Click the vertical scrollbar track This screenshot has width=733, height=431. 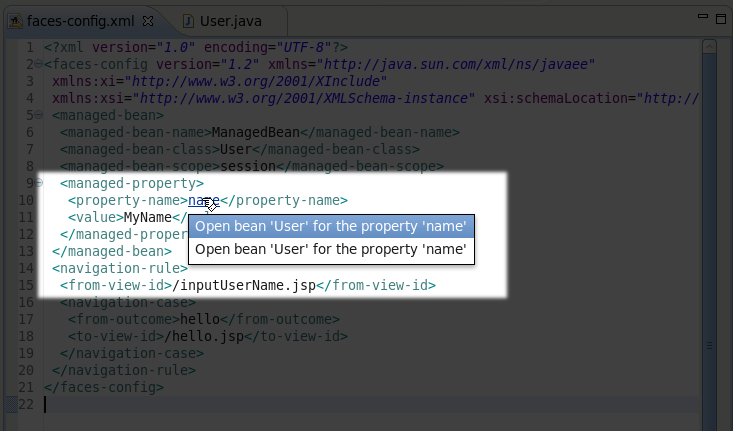709,234
